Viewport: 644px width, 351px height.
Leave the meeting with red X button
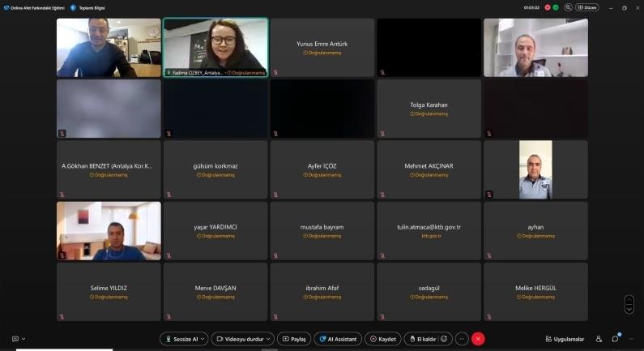[x=479, y=339]
